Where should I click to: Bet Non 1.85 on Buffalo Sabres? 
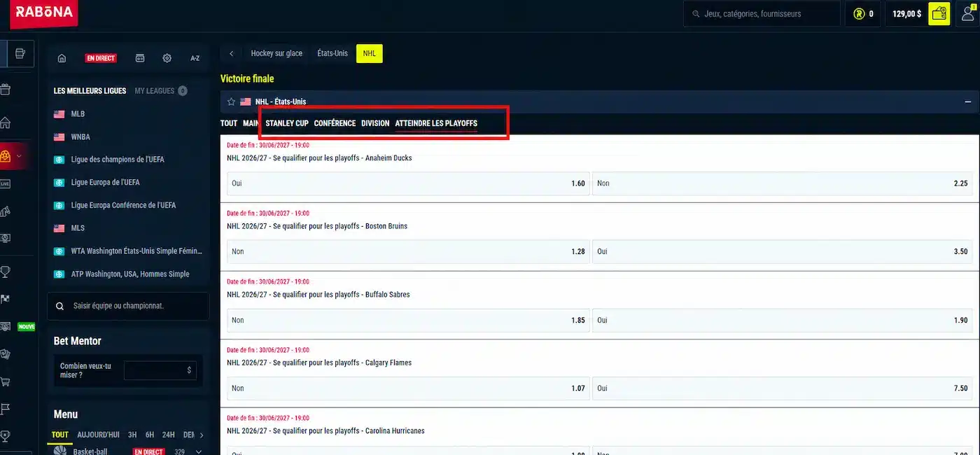pos(408,320)
